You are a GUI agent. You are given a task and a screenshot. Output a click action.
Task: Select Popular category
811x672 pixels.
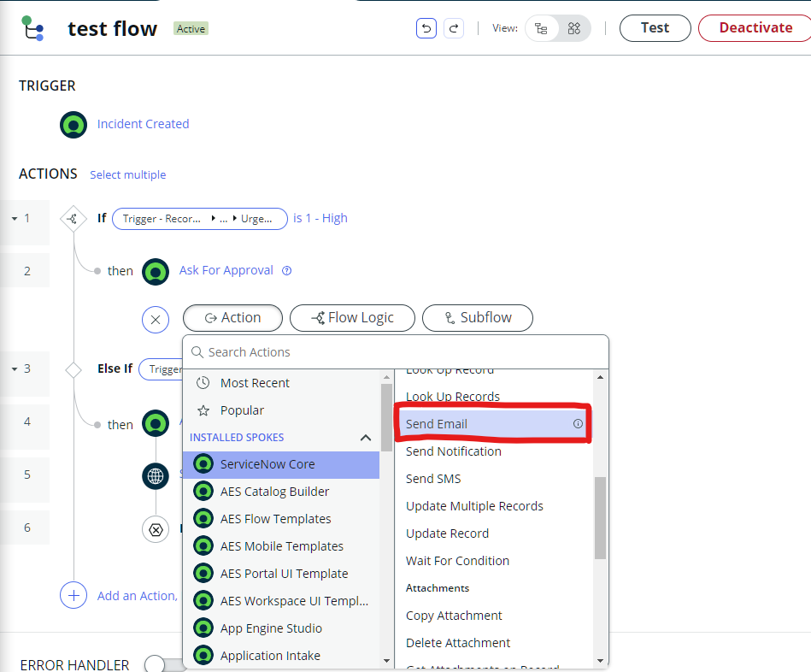pyautogui.click(x=281, y=410)
